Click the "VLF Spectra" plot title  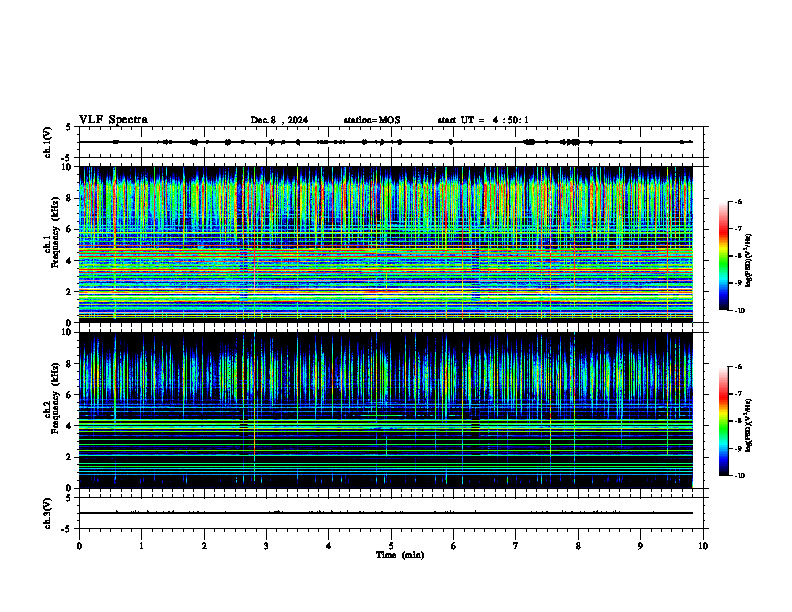pos(113,120)
